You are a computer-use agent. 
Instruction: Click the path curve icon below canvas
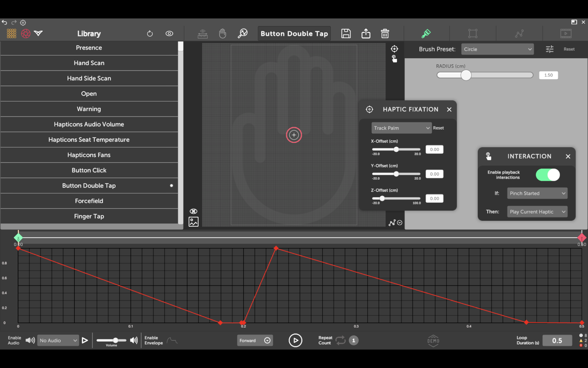392,223
